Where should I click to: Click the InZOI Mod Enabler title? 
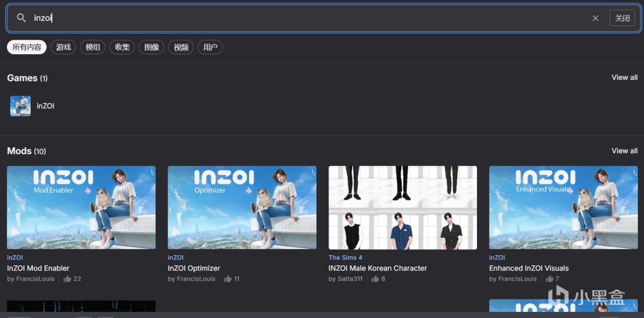coord(38,268)
